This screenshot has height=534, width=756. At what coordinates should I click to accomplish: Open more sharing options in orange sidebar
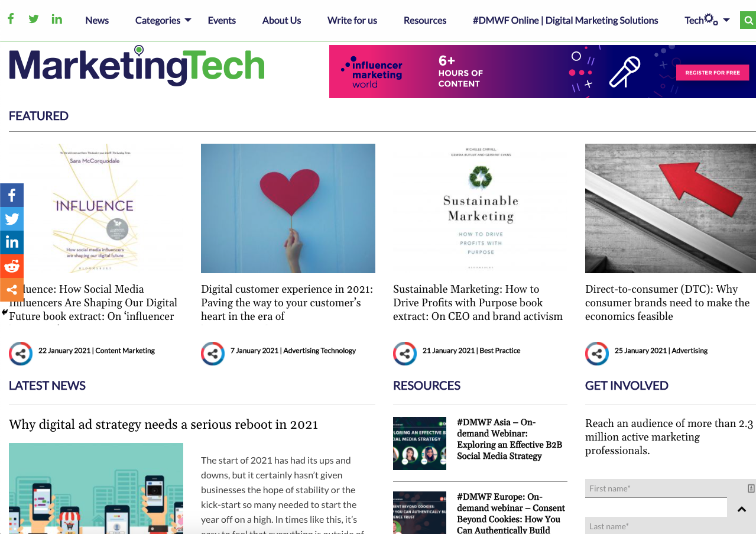click(x=12, y=290)
